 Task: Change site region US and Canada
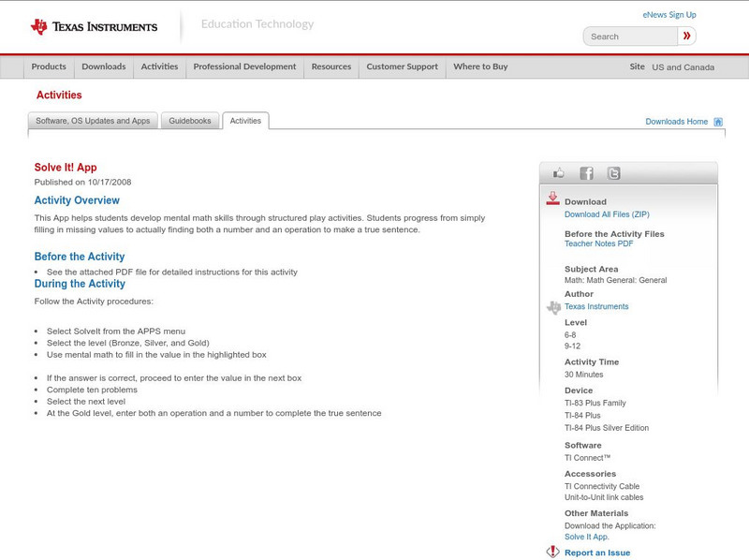[683, 67]
